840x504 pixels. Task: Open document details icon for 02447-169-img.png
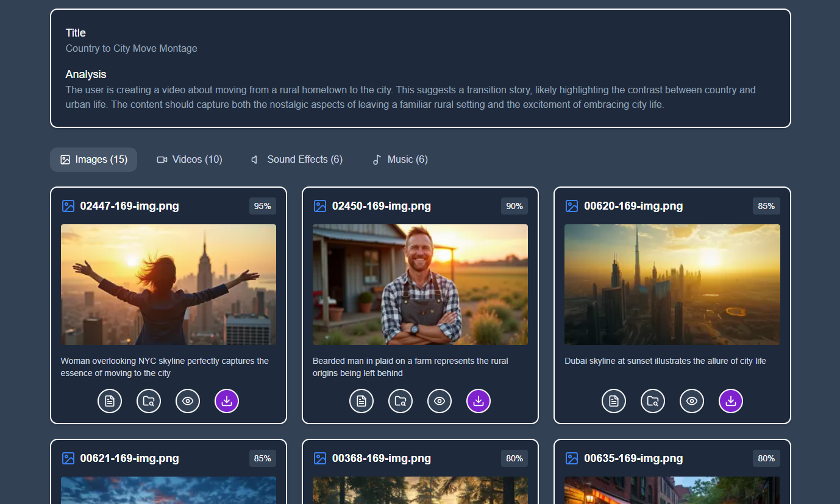pos(110,401)
